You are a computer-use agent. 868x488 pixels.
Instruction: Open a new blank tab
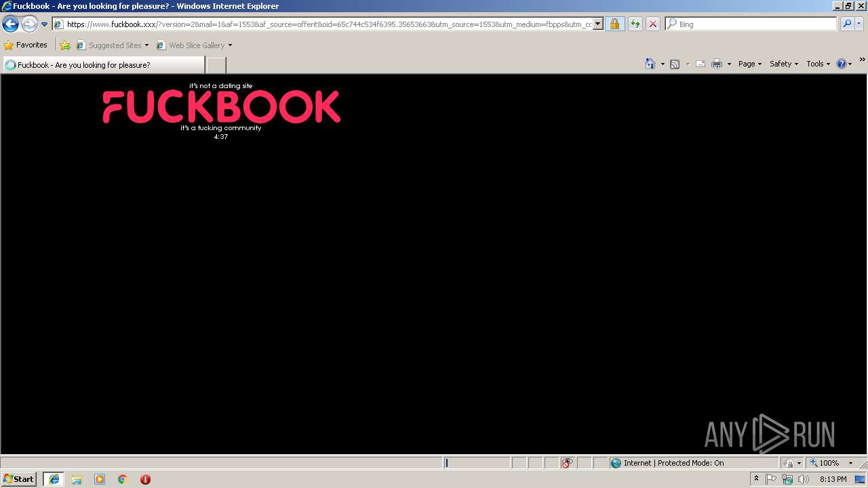pyautogui.click(x=216, y=65)
